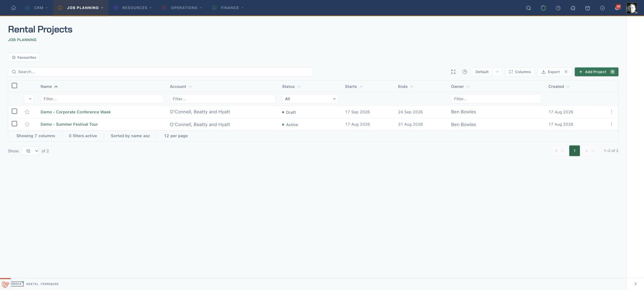Open row actions for Corporate Conference Week
644x290 pixels.
(x=611, y=112)
